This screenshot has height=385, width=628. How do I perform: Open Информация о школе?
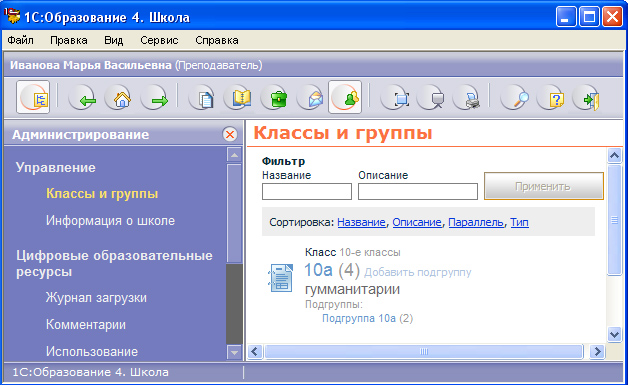(110, 220)
